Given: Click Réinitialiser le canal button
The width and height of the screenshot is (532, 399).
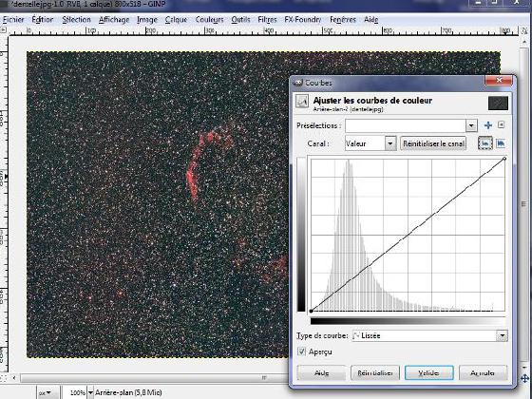Looking at the screenshot, I should point(433,143).
